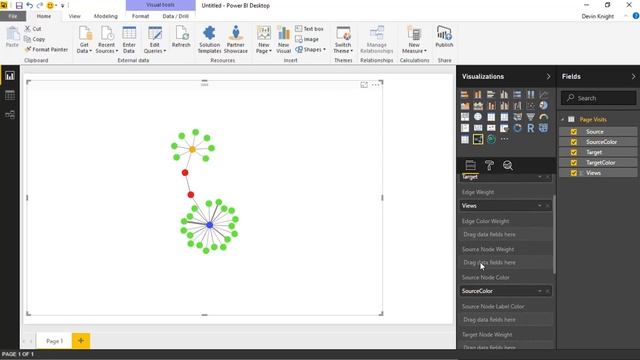The height and width of the screenshot is (360, 640).
Task: Open the Analytics magnifier pane
Action: point(508,165)
